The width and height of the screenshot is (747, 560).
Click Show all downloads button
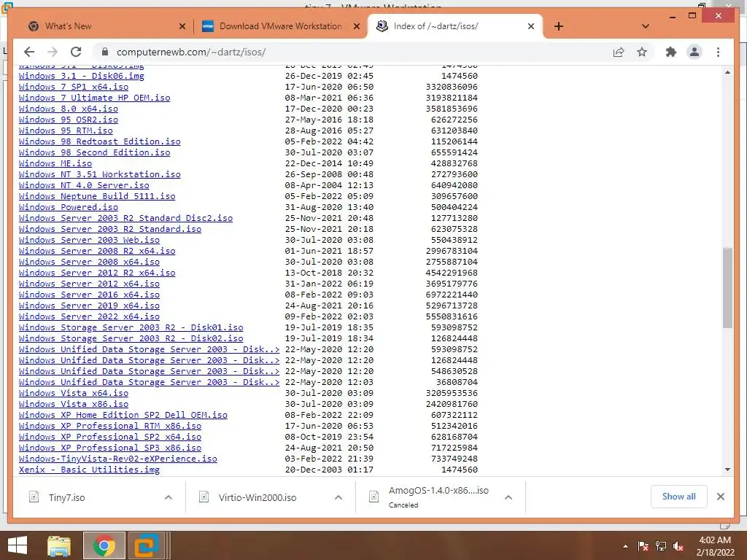679,497
